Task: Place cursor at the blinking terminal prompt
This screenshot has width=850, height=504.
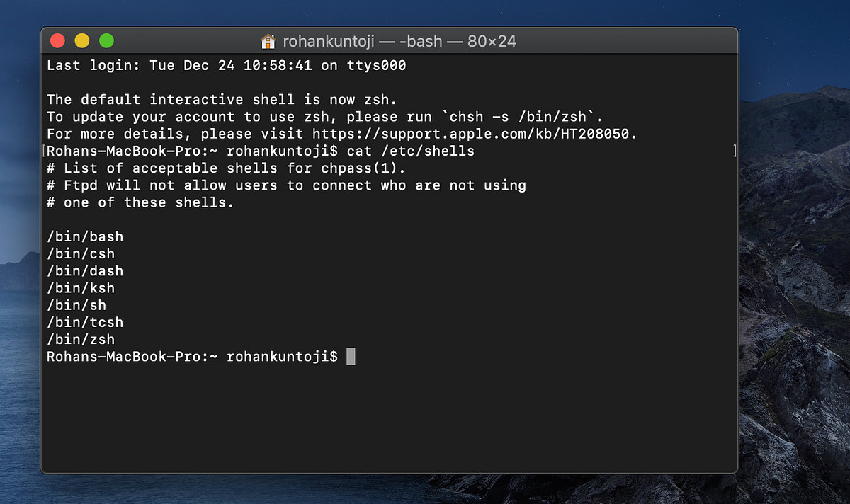Action: click(x=351, y=357)
